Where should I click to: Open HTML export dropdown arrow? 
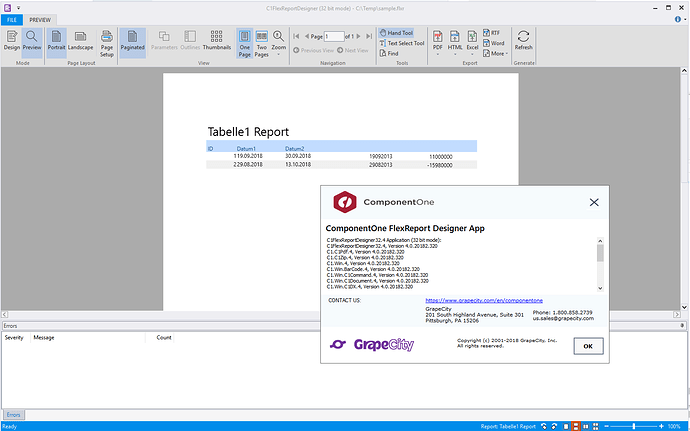coord(455,55)
